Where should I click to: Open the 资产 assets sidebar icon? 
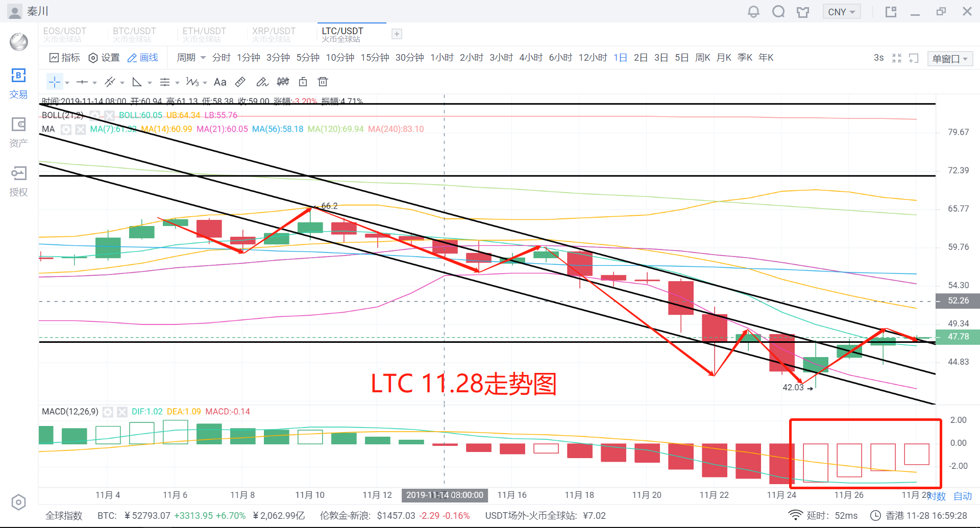[x=18, y=132]
